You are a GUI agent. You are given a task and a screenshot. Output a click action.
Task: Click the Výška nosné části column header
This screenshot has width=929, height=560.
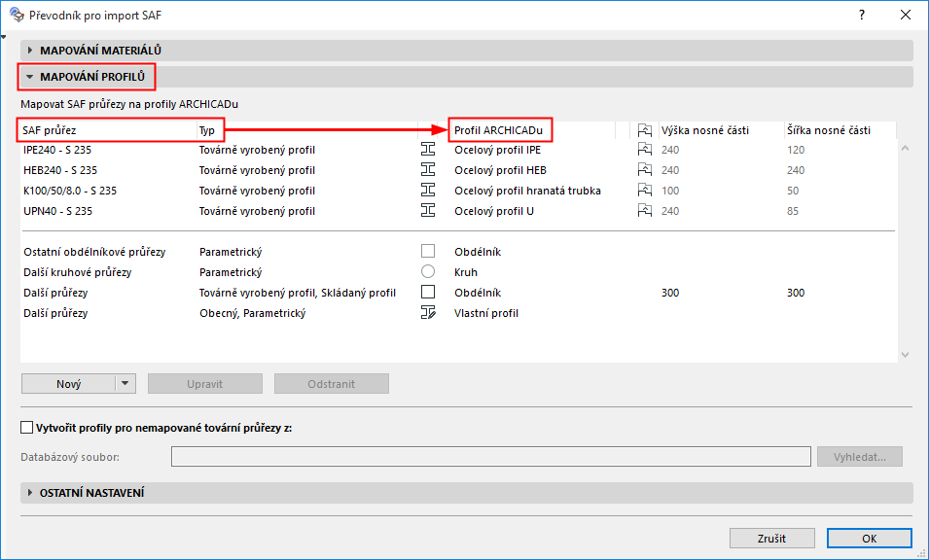(705, 130)
